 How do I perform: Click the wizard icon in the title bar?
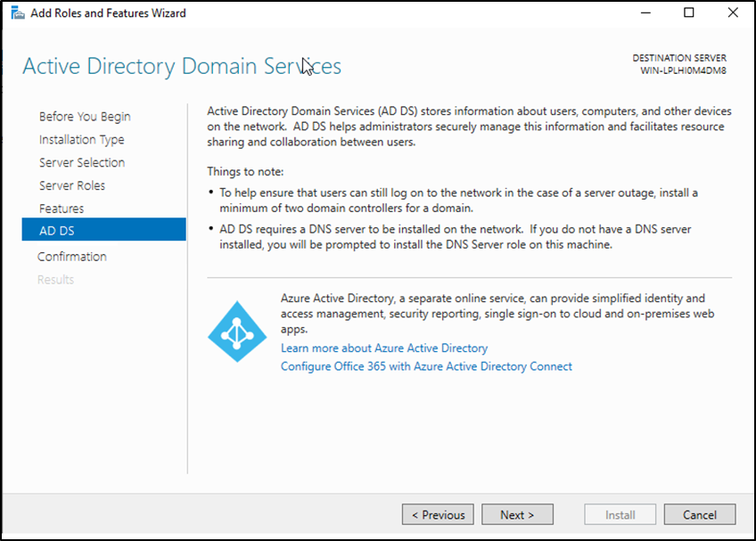pos(17,13)
